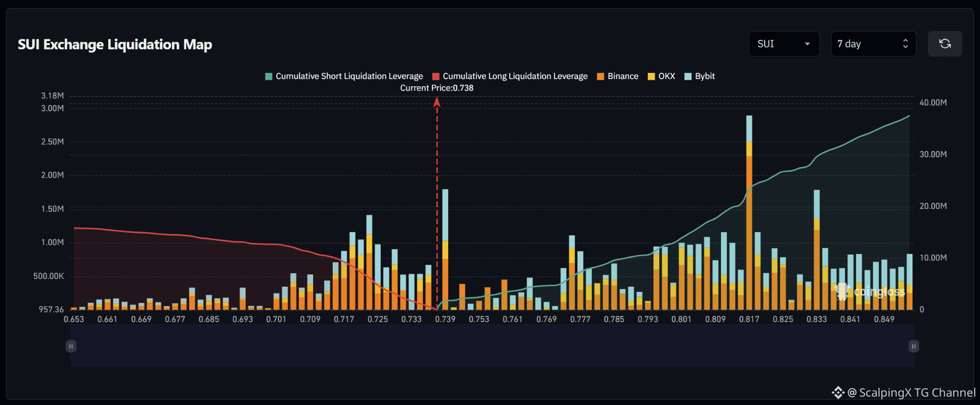Select the tall bar at price 0.833
The image size is (980, 405).
tap(817, 250)
